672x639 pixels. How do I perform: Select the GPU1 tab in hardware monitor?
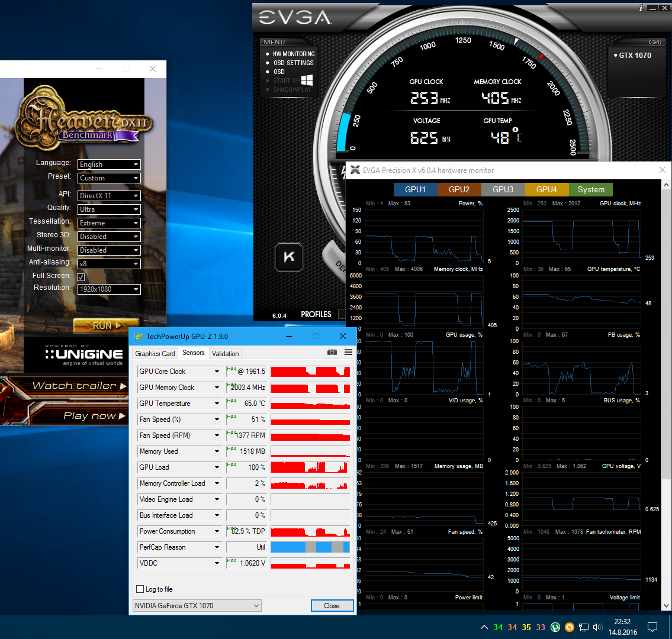(415, 189)
